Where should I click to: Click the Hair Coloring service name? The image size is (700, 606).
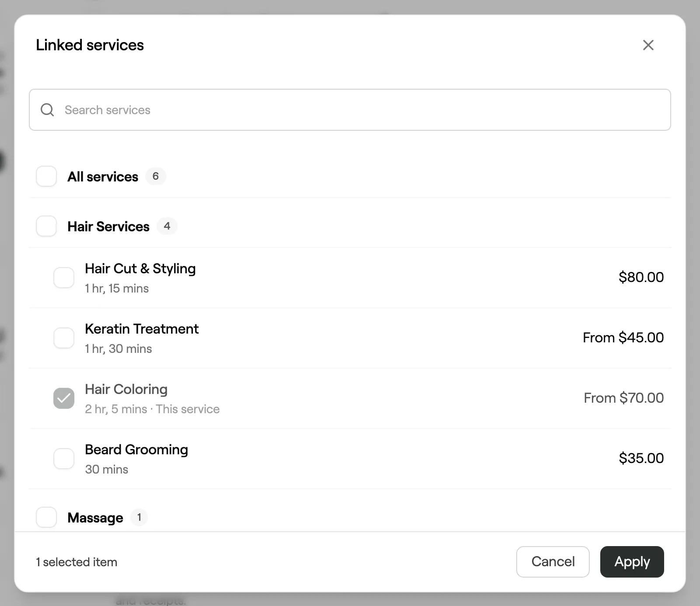(x=126, y=389)
